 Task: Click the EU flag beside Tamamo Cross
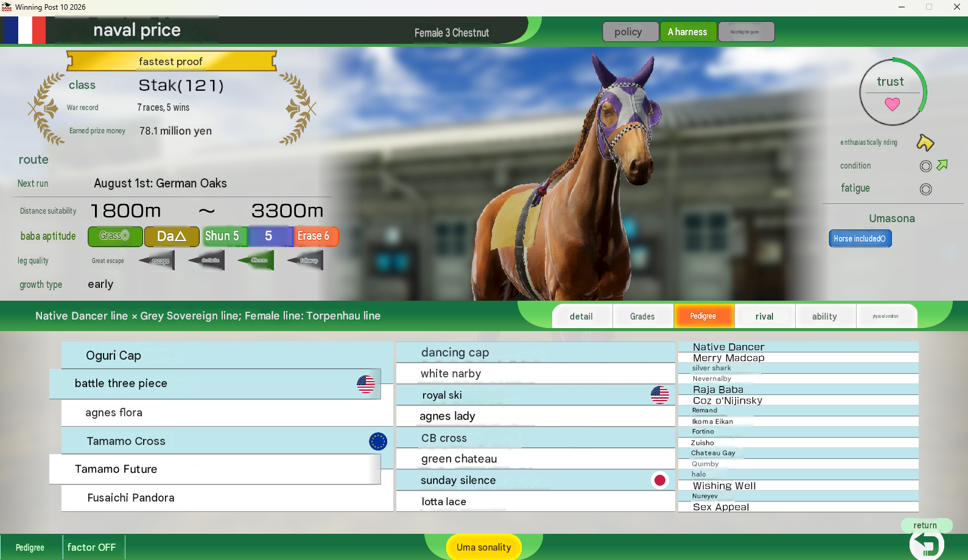pos(378,441)
